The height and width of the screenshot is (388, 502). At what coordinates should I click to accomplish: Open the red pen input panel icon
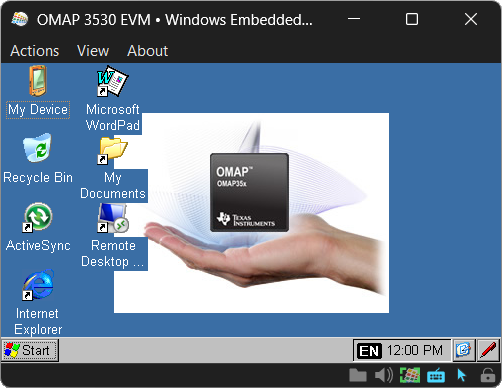pyautogui.click(x=488, y=350)
